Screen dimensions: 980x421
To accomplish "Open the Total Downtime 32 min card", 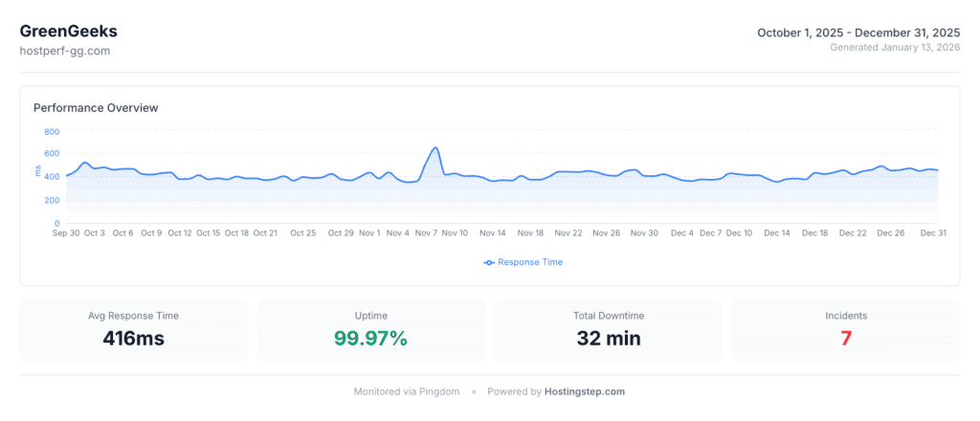I will click(608, 330).
